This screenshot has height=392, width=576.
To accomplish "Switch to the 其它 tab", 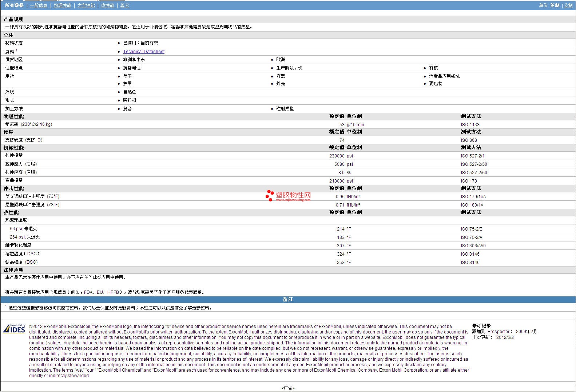I will point(124,5).
